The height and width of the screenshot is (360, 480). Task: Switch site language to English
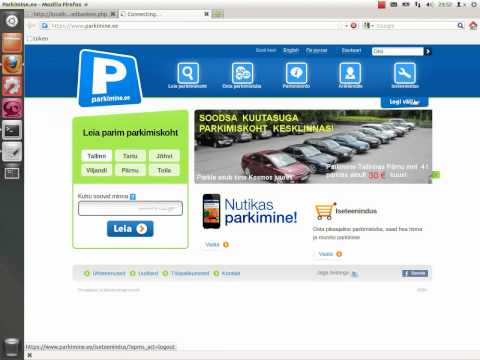[291, 50]
